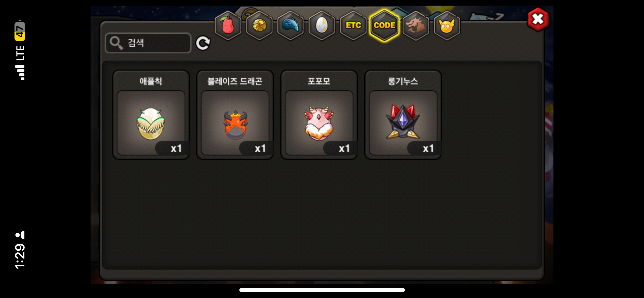Tap the magnifying glass search icon

point(116,43)
